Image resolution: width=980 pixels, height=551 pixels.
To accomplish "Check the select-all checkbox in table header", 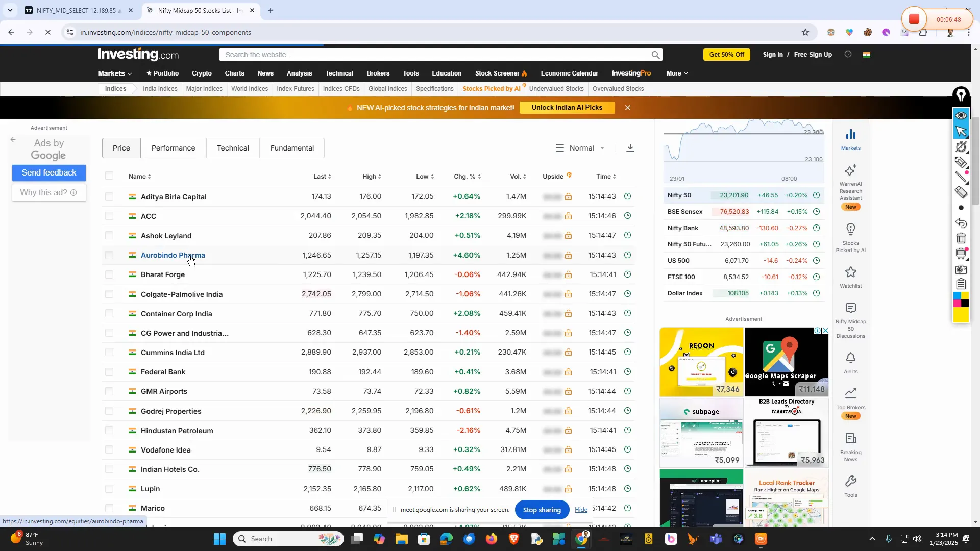I will [109, 176].
